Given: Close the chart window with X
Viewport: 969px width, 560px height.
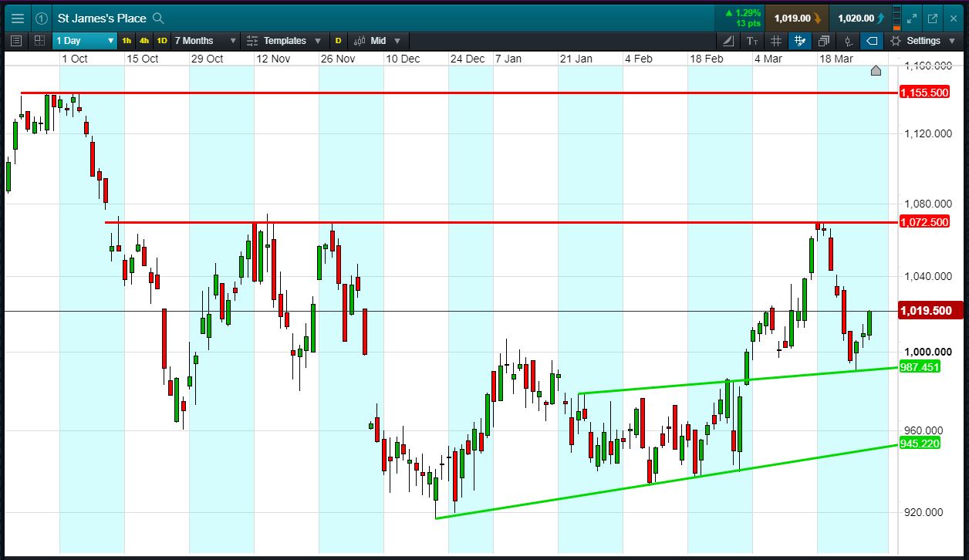Looking at the screenshot, I should point(954,18).
